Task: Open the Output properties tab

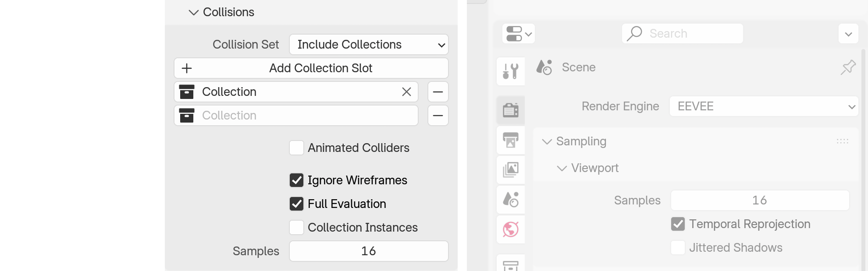Action: 511,140
